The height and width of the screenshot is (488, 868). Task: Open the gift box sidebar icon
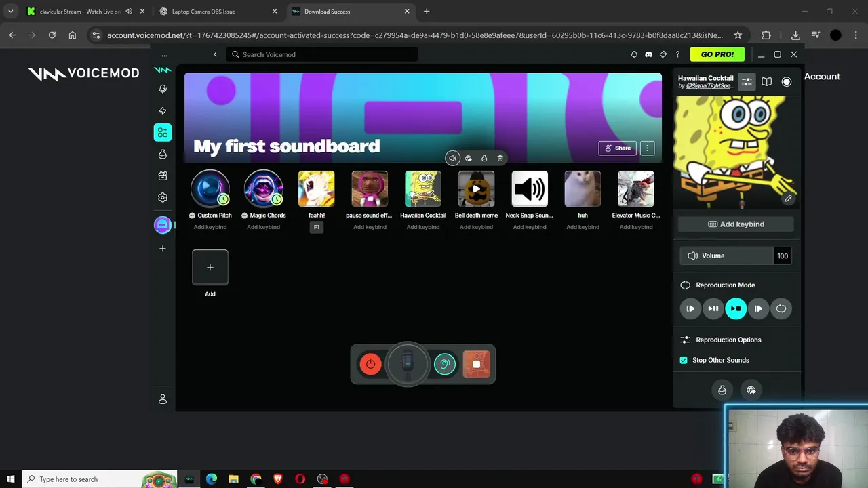(x=163, y=176)
